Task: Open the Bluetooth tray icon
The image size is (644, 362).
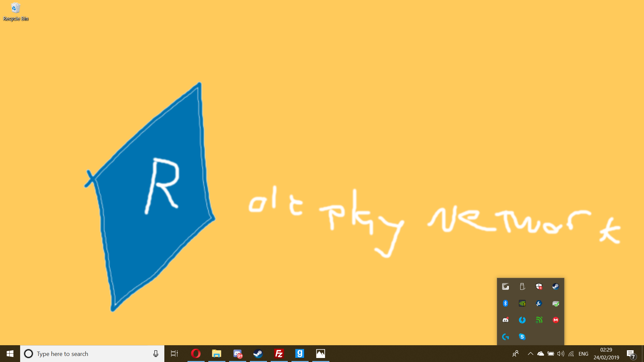Action: click(505, 303)
